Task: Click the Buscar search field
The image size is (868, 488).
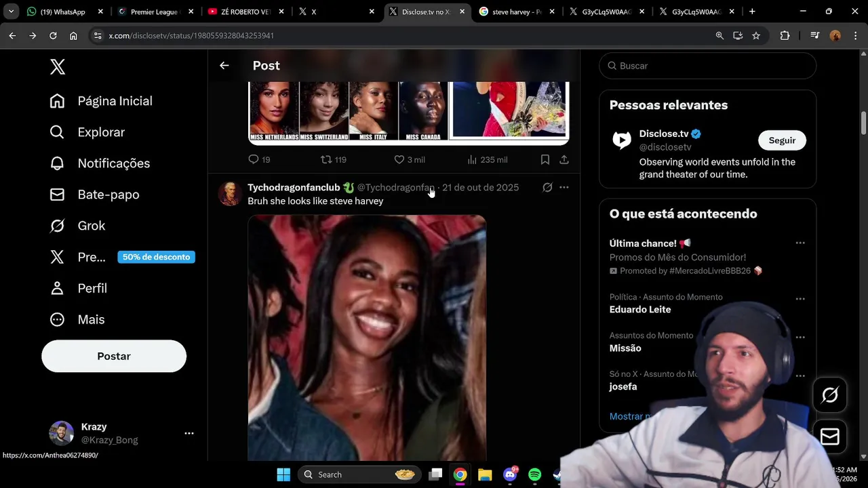Action: click(707, 66)
